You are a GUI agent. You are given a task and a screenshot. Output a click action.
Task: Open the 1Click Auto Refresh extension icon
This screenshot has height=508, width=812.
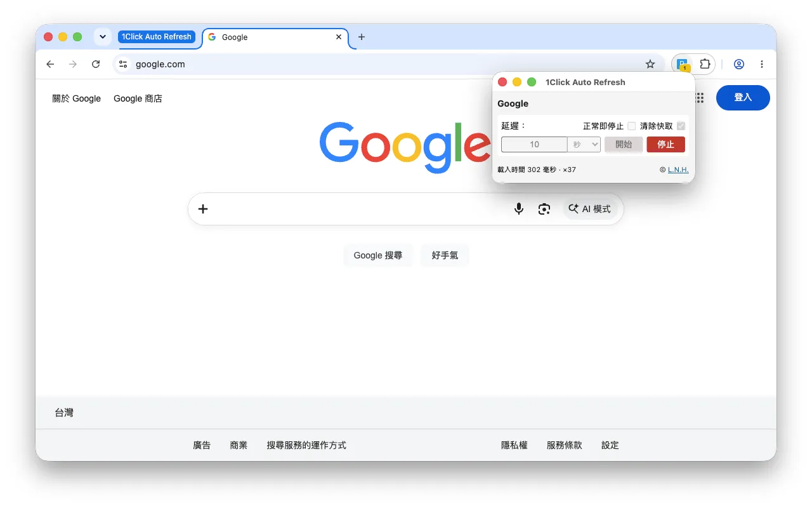pos(683,64)
